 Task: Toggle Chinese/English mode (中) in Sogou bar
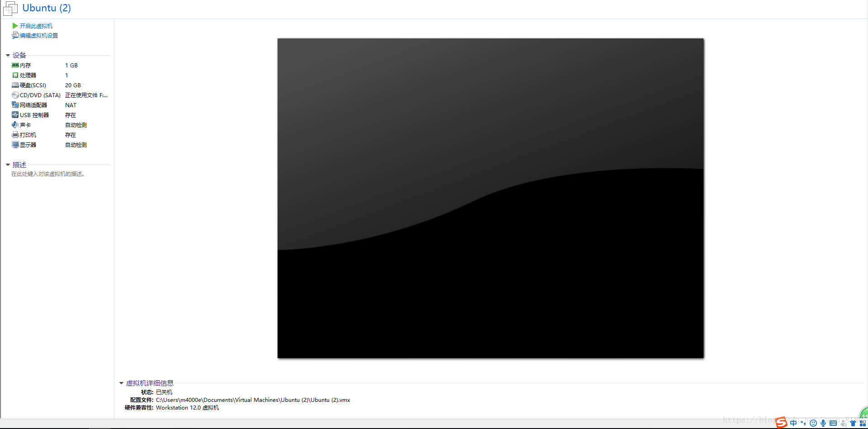click(793, 423)
